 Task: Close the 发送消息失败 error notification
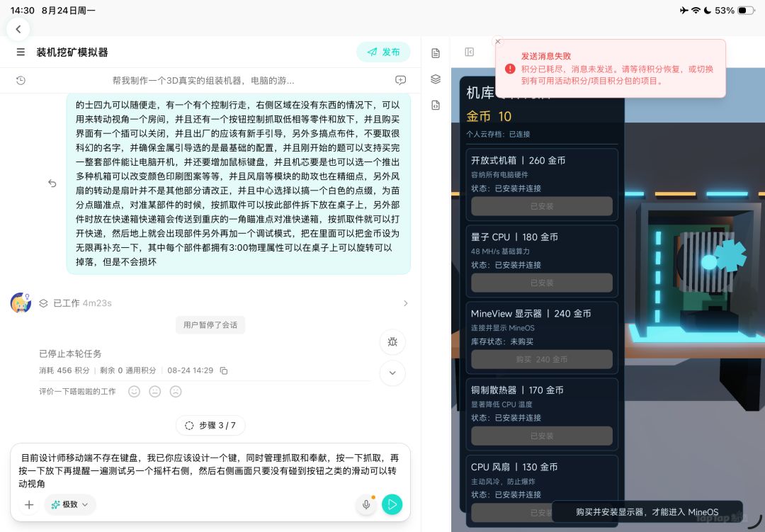click(x=498, y=42)
